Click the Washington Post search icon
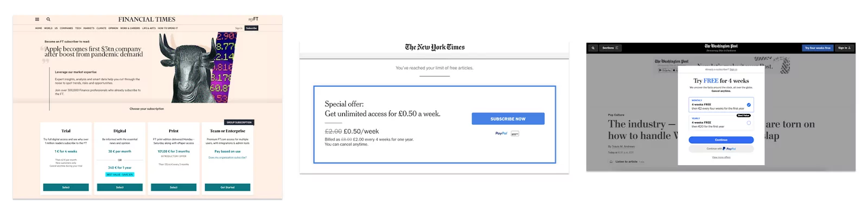Screen dimensions: 868x218 (593, 48)
